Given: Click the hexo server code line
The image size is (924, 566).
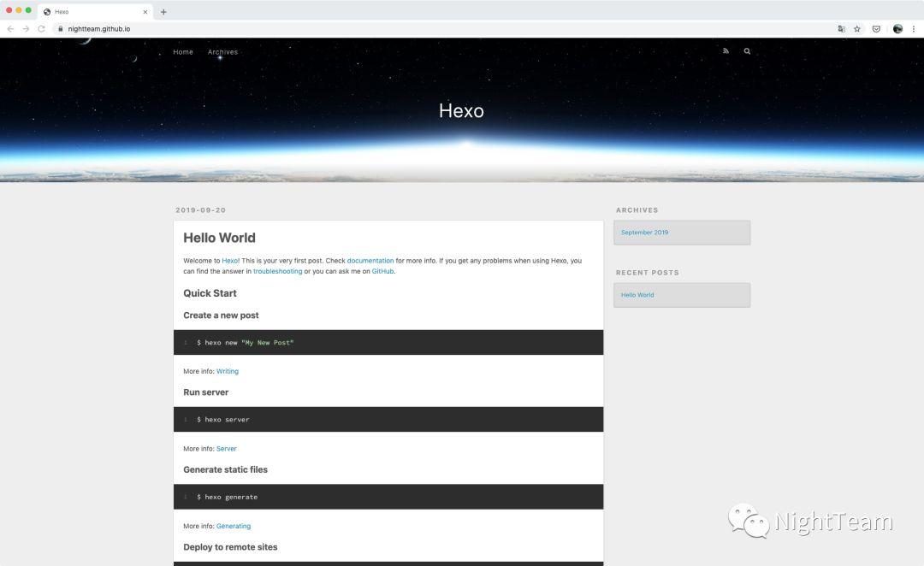Looking at the screenshot, I should click(223, 420).
